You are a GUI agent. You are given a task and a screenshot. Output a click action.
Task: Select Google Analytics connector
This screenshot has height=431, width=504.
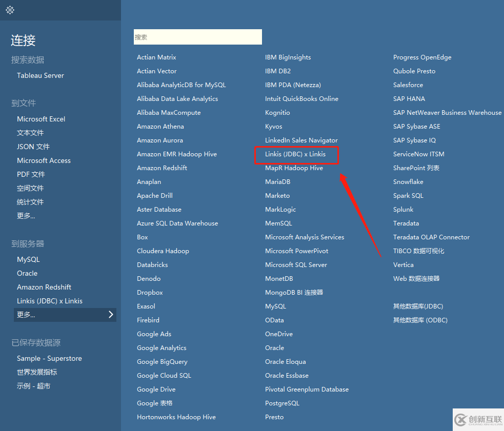[x=162, y=348]
